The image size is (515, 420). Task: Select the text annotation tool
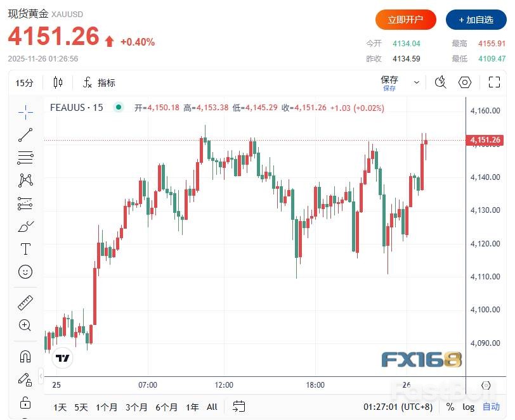(25, 249)
